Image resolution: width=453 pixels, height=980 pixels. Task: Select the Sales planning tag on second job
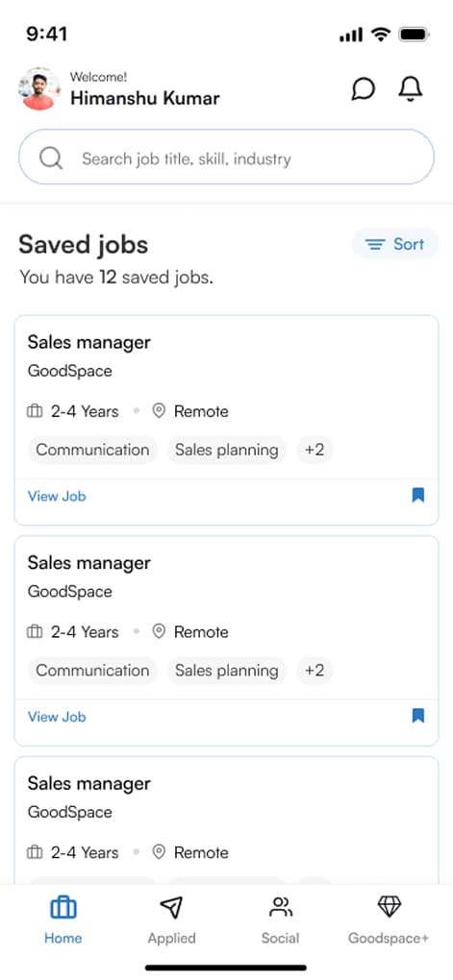click(x=227, y=671)
